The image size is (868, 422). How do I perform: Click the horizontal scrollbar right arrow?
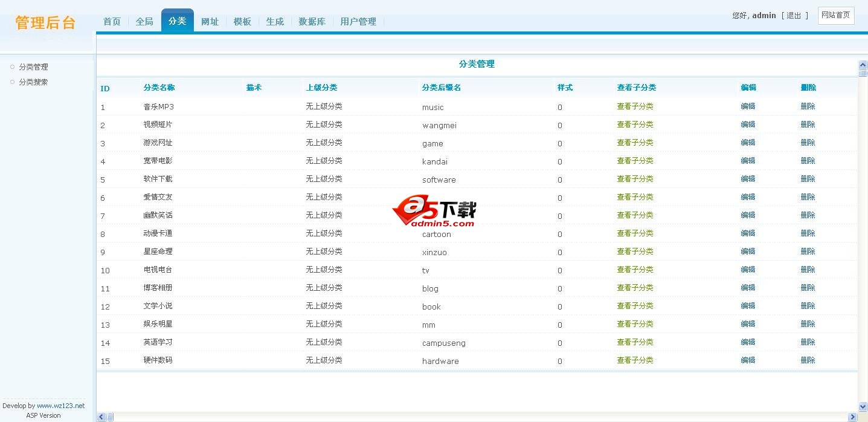pos(852,417)
